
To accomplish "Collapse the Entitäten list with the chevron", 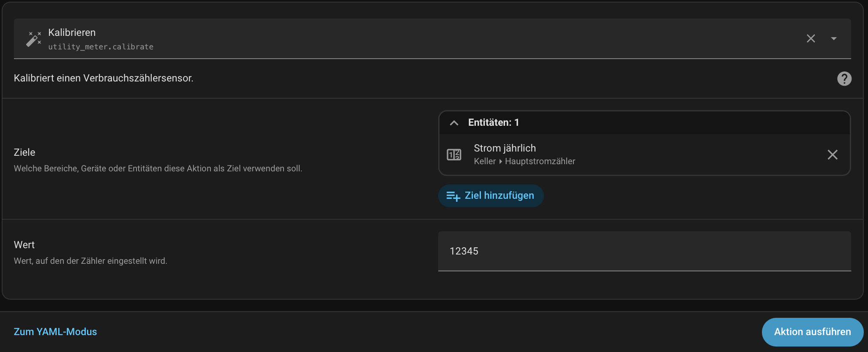I will coord(454,123).
